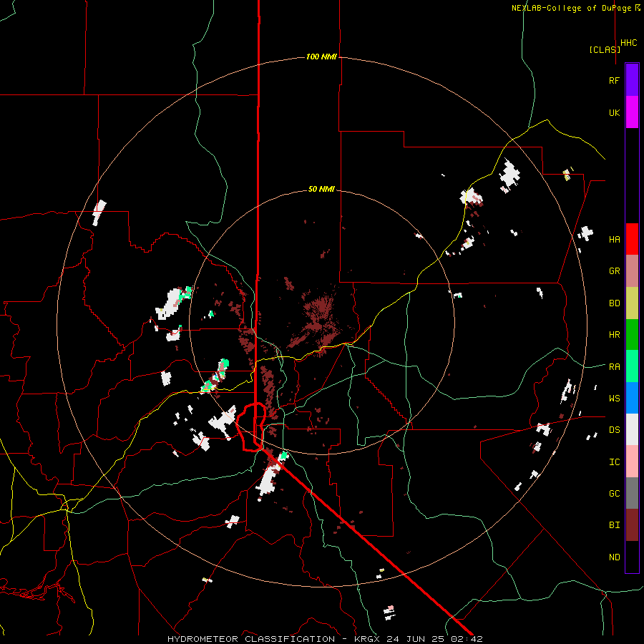Click the magenta UK color swatch
This screenshot has width=644, height=644.
(632, 112)
